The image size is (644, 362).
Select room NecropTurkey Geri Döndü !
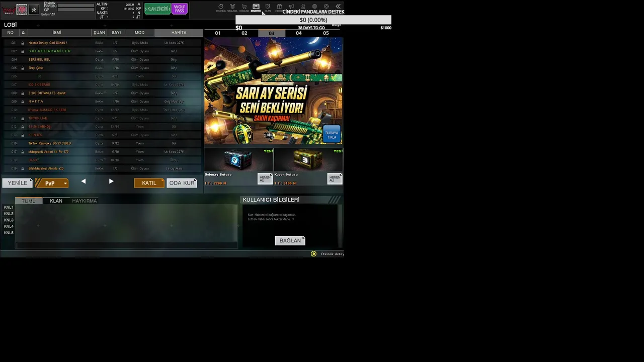(x=102, y=43)
